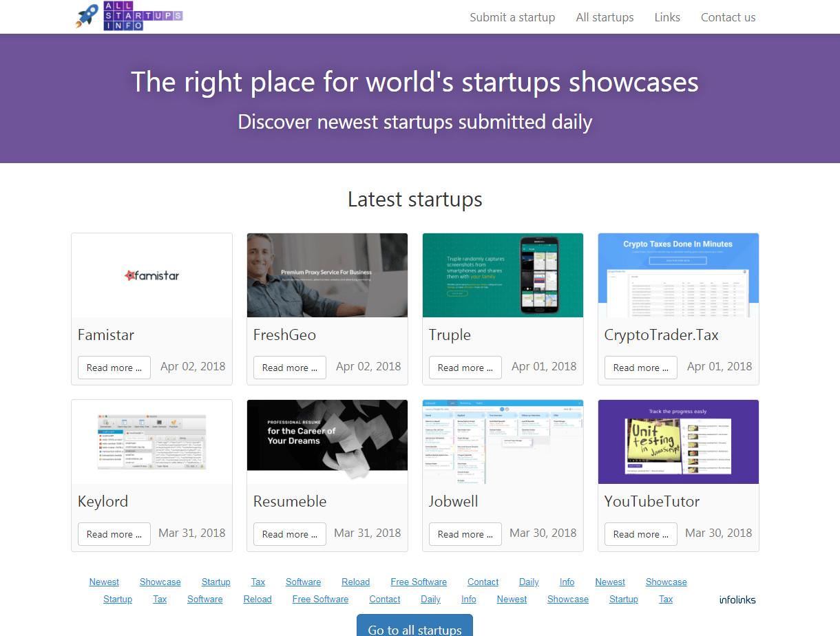Follow the Free Software link in first row

(419, 582)
